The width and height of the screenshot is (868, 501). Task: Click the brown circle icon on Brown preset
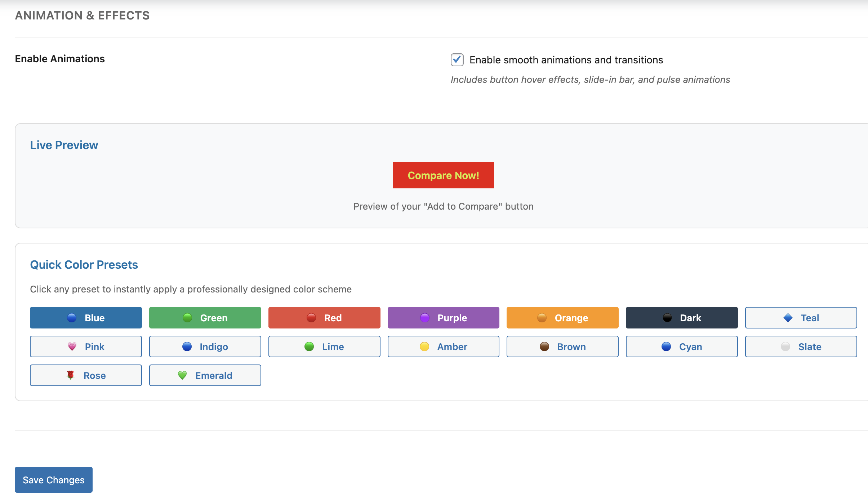[x=544, y=346]
